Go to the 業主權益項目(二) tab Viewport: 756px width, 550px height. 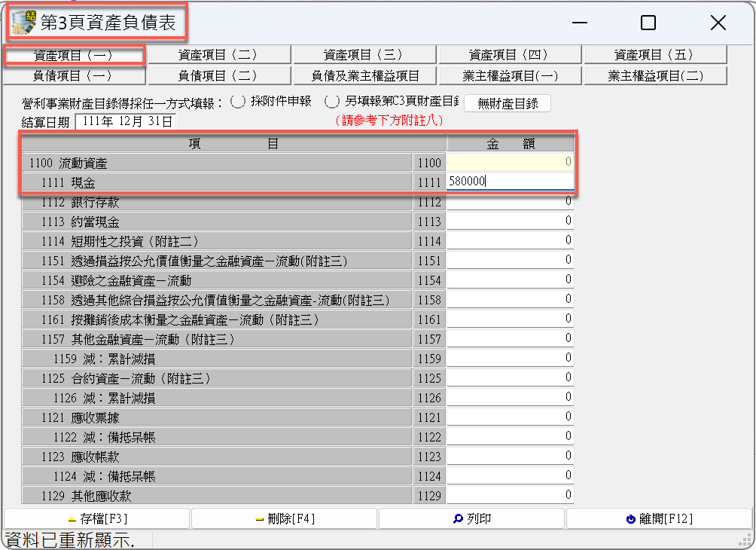(655, 76)
